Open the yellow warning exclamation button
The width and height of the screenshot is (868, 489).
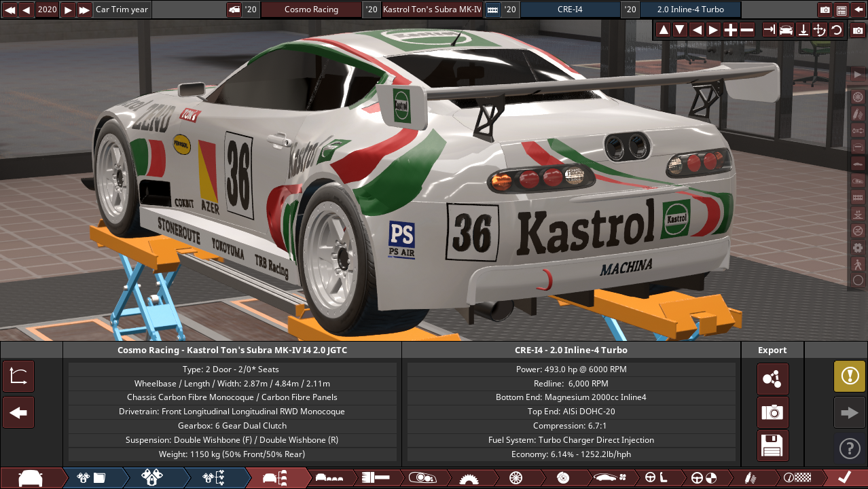[850, 376]
